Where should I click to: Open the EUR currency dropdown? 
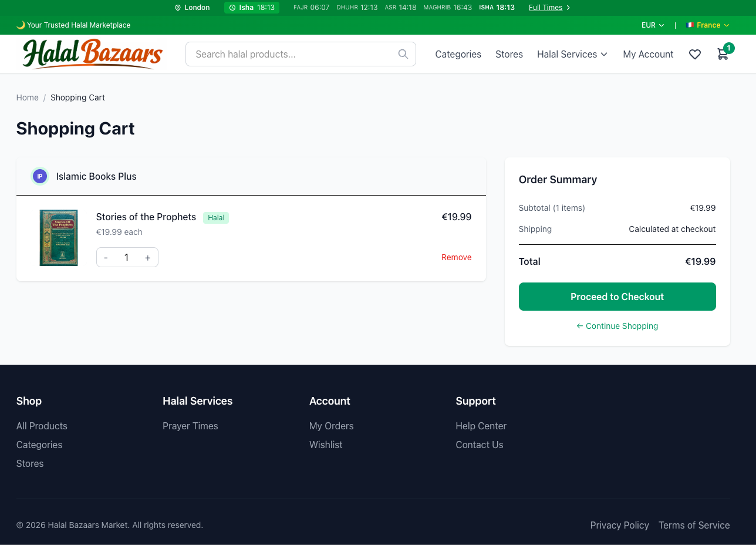coord(652,25)
